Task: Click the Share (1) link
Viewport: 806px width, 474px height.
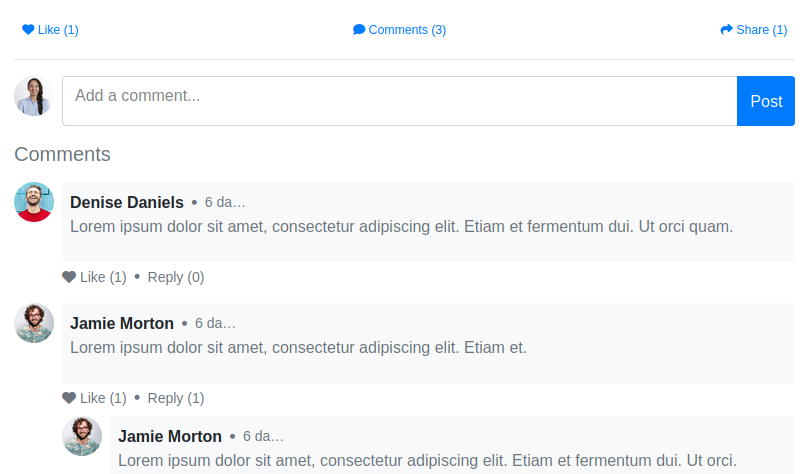Action: (x=754, y=30)
